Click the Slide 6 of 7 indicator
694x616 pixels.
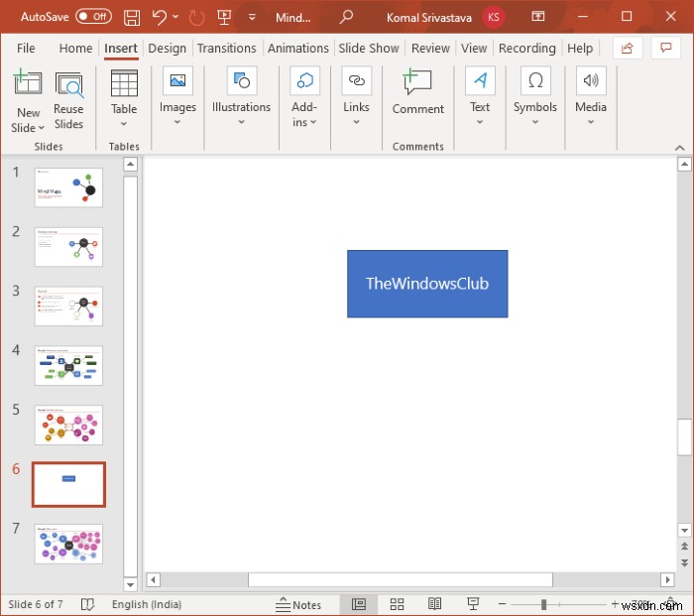[x=36, y=604]
